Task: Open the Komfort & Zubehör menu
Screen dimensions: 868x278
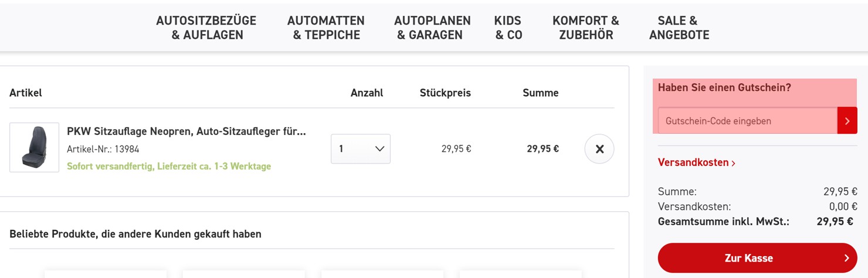Action: click(x=585, y=28)
